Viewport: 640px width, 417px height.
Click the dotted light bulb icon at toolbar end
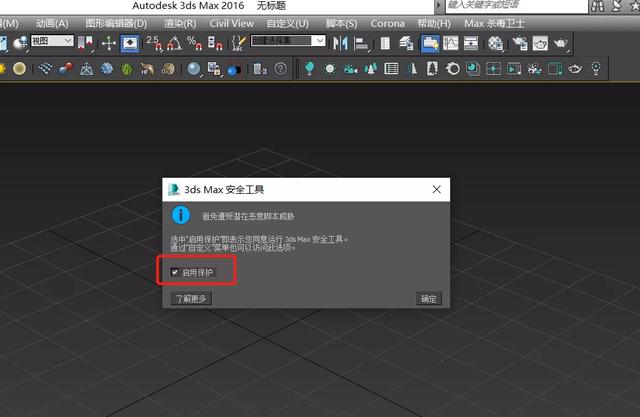(x=596, y=69)
